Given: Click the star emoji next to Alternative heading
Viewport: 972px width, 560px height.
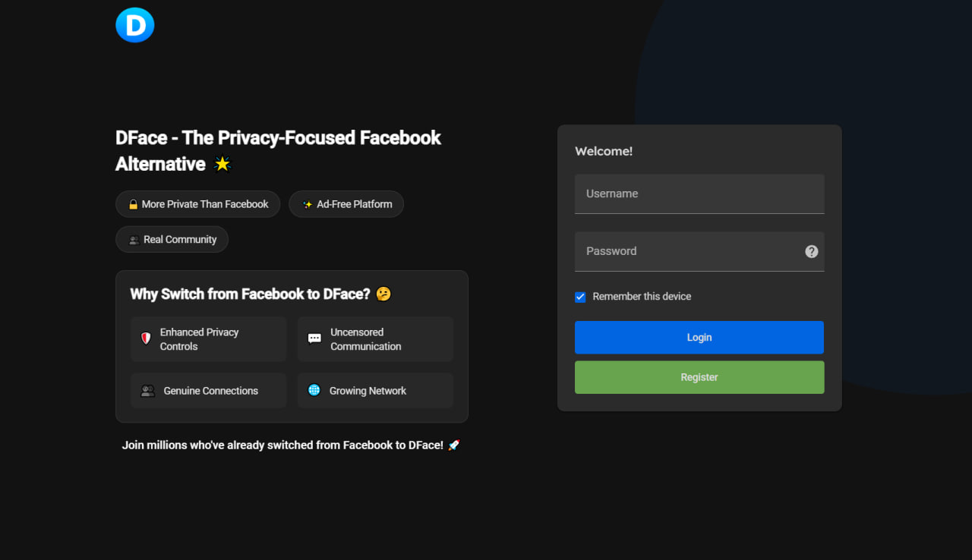Looking at the screenshot, I should click(x=222, y=164).
